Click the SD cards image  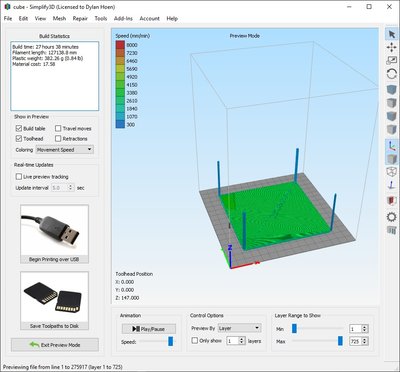54,297
